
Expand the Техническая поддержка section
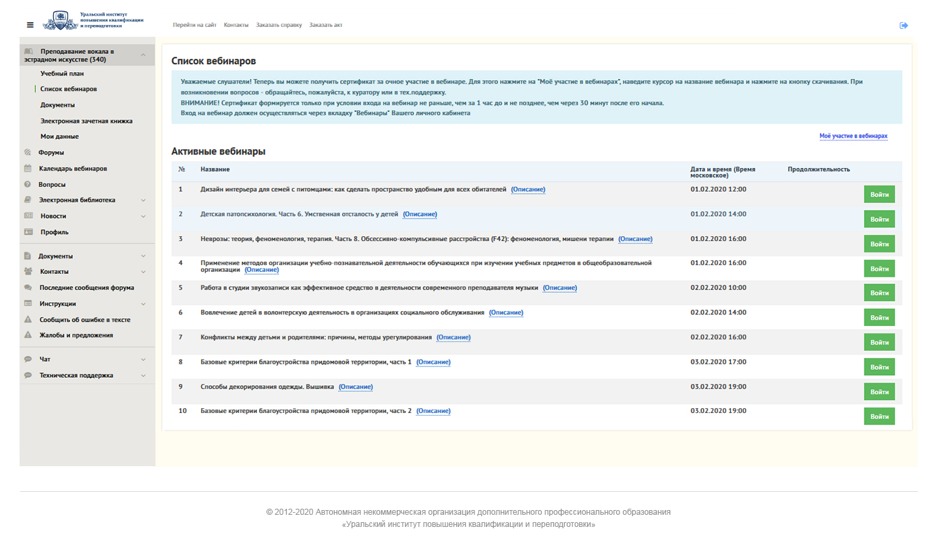coord(143,376)
